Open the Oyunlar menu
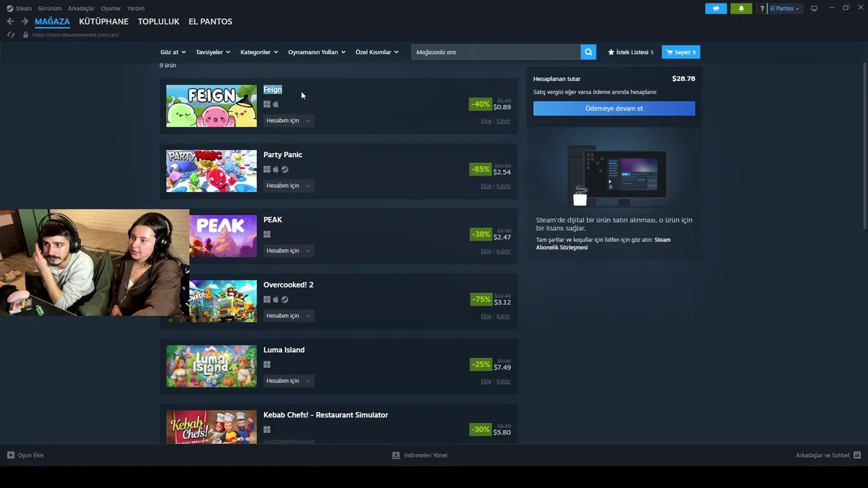This screenshot has width=868, height=488. click(x=111, y=8)
